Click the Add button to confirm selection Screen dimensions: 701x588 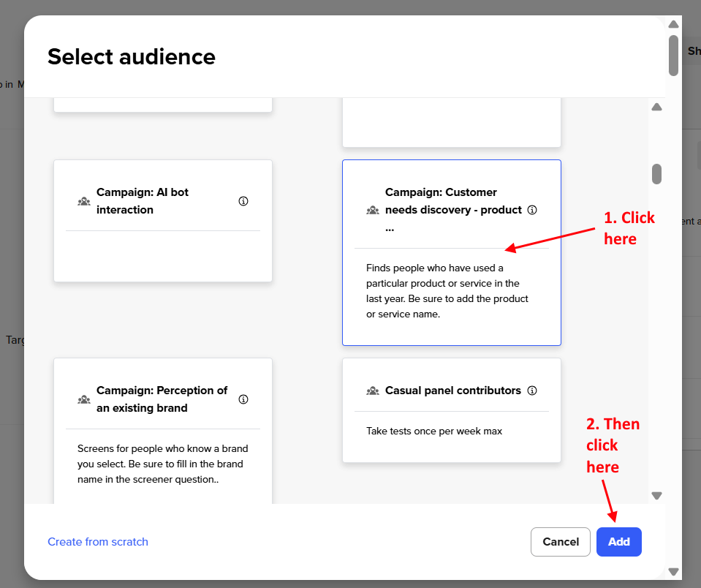(618, 542)
